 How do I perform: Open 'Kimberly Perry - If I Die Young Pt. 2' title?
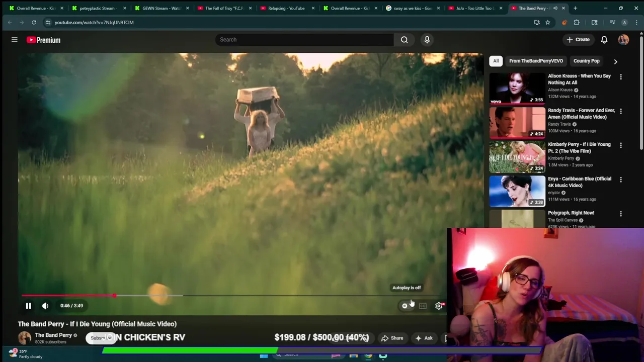(x=579, y=147)
